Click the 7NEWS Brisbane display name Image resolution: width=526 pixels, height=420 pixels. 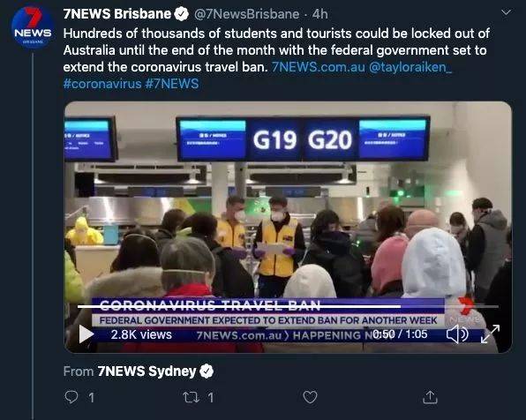click(x=117, y=14)
